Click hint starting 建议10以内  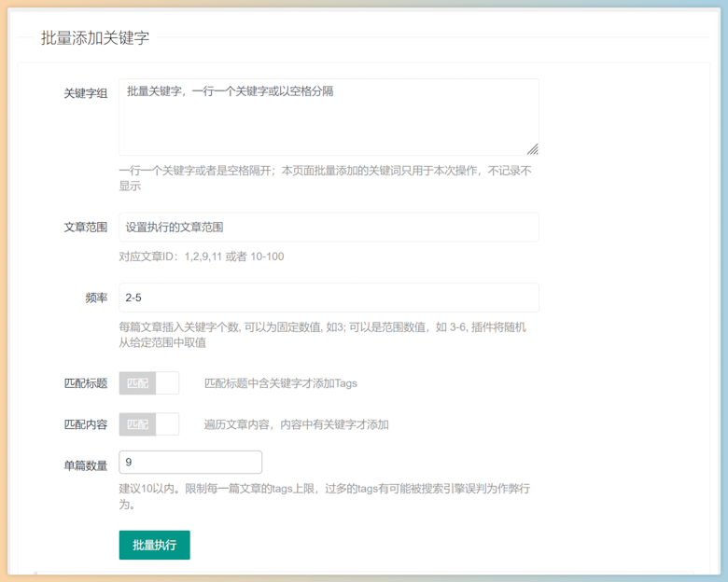325,496
